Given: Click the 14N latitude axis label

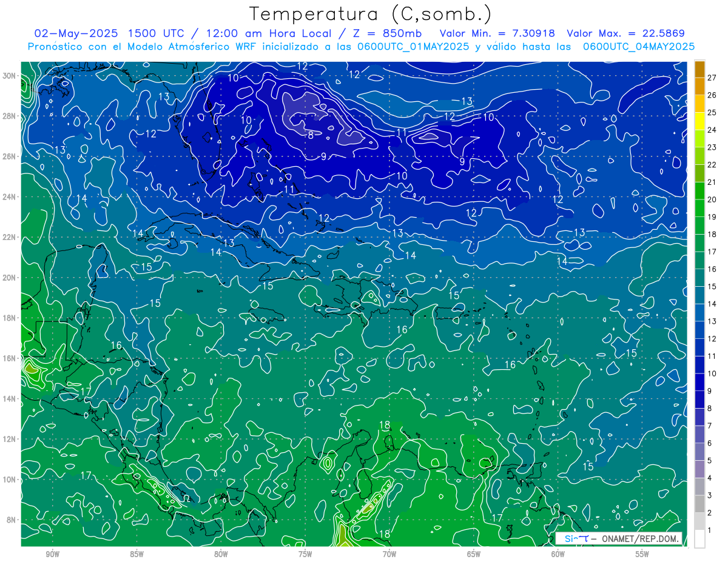Looking at the screenshot, I should pyautogui.click(x=9, y=399).
